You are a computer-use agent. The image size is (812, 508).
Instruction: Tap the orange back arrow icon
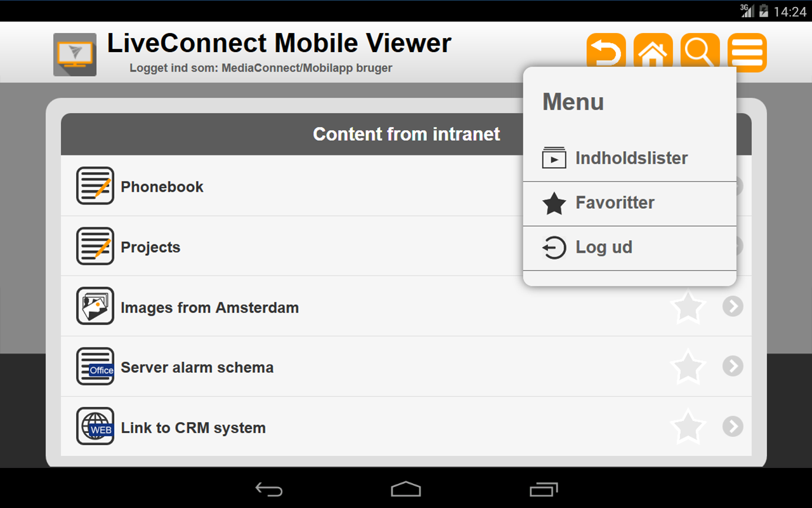pos(606,52)
